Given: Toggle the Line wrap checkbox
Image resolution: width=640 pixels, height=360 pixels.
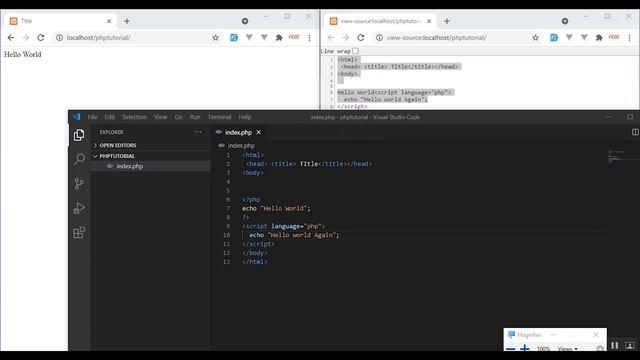Looking at the screenshot, I should [x=356, y=51].
